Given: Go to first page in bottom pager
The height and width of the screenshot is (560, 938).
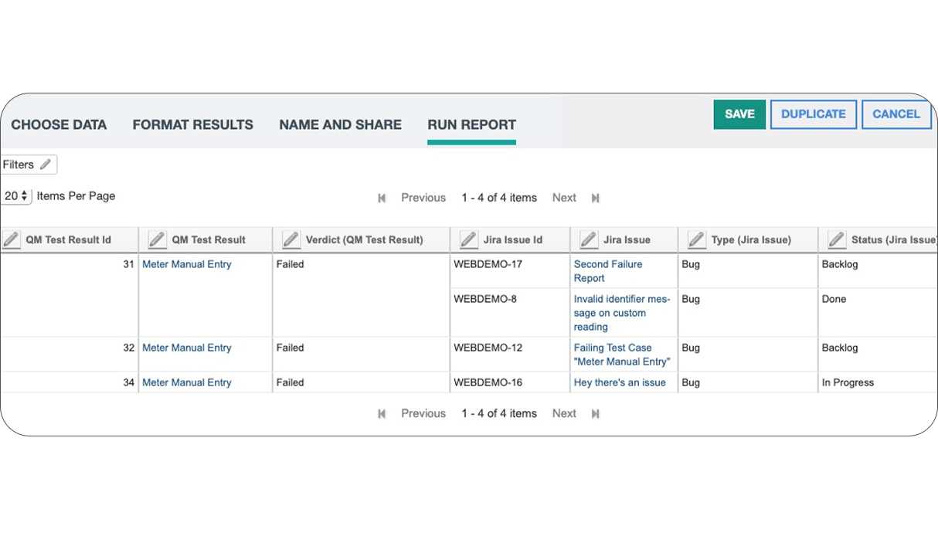Looking at the screenshot, I should click(x=382, y=413).
